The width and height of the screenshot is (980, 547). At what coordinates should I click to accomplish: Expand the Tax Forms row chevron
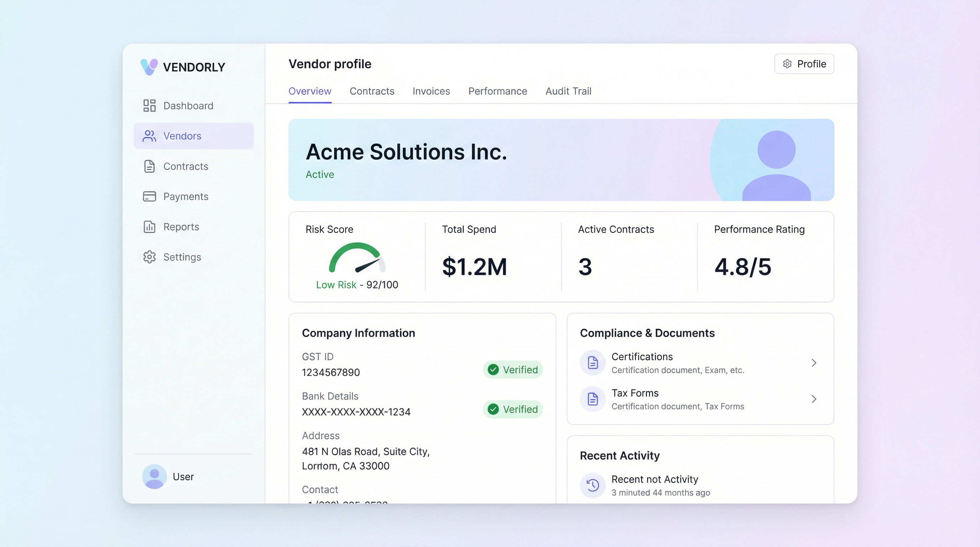tap(814, 399)
